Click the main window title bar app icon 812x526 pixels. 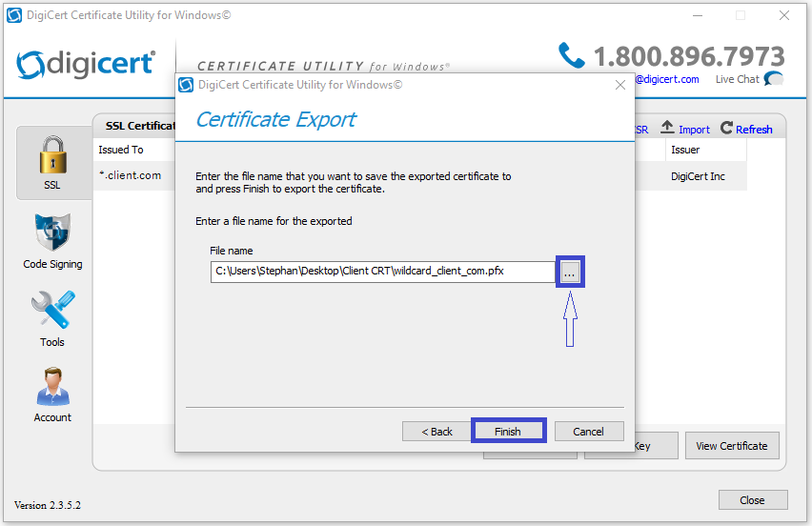pyautogui.click(x=14, y=15)
